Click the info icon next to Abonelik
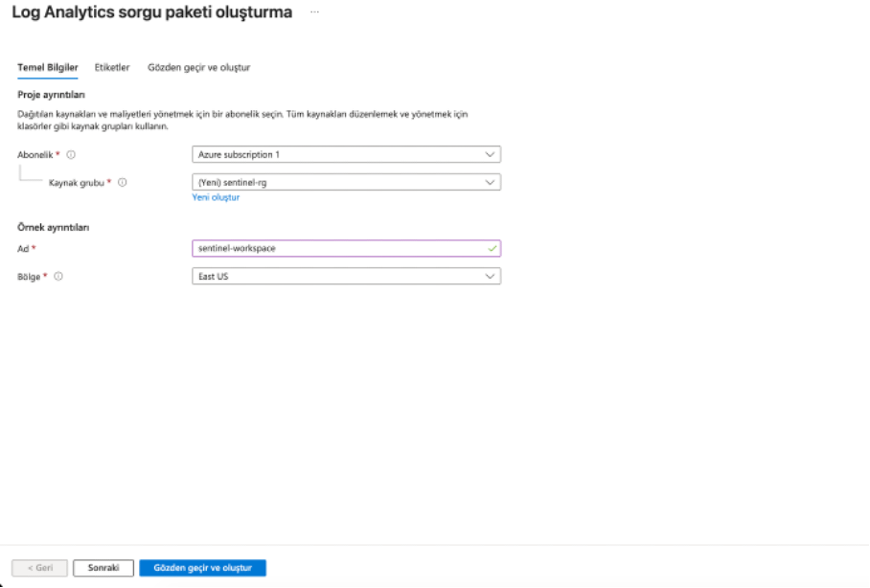The image size is (870, 588). pos(71,154)
